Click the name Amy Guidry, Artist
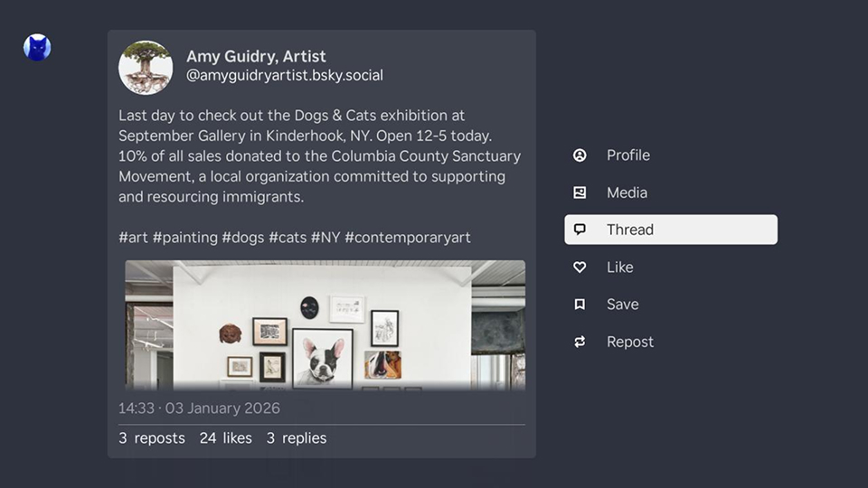Viewport: 868px width, 488px height. coord(256,56)
